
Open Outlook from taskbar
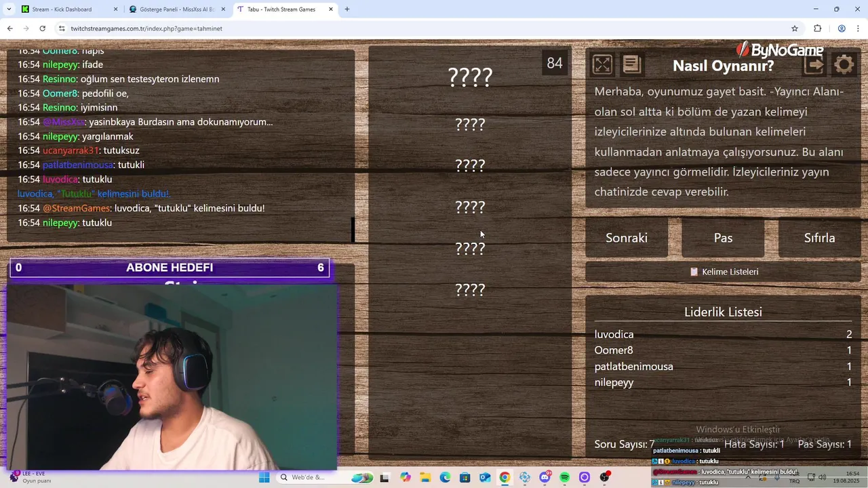coord(485,478)
